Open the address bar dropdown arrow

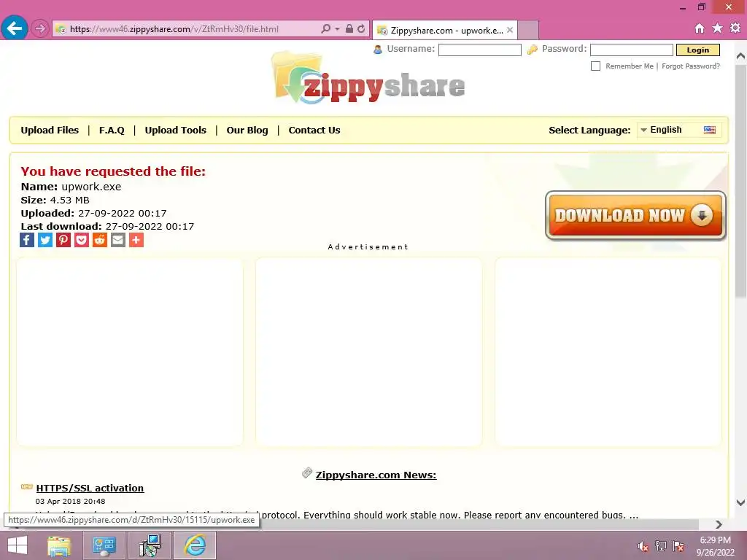(337, 29)
